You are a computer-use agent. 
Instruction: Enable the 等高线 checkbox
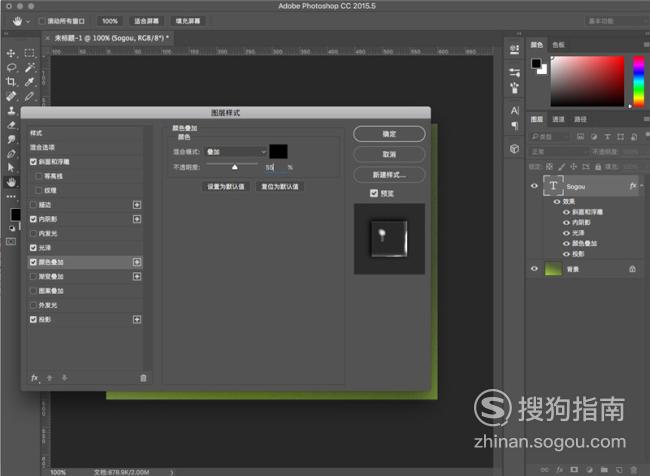[39, 176]
